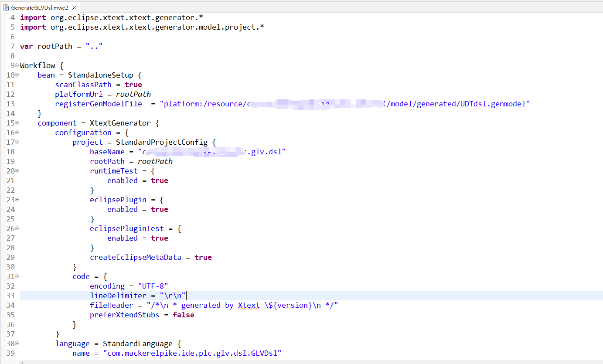Image resolution: width=603 pixels, height=364 pixels.
Task: Fold the eclipsePlugin block on line 23
Action: coord(17,200)
